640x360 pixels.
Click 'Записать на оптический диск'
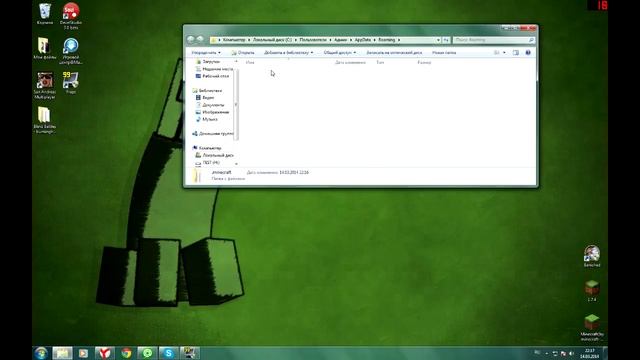coord(394,53)
